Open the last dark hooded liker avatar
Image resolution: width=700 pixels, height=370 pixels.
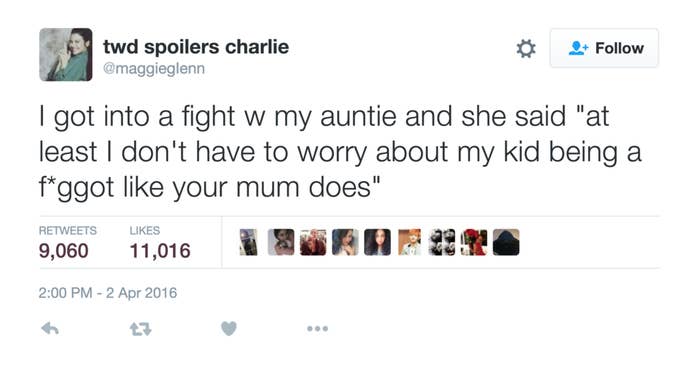click(506, 242)
